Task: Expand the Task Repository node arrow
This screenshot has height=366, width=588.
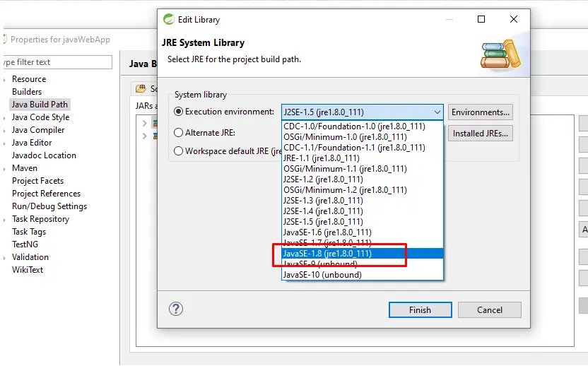Action: pyautogui.click(x=4, y=220)
